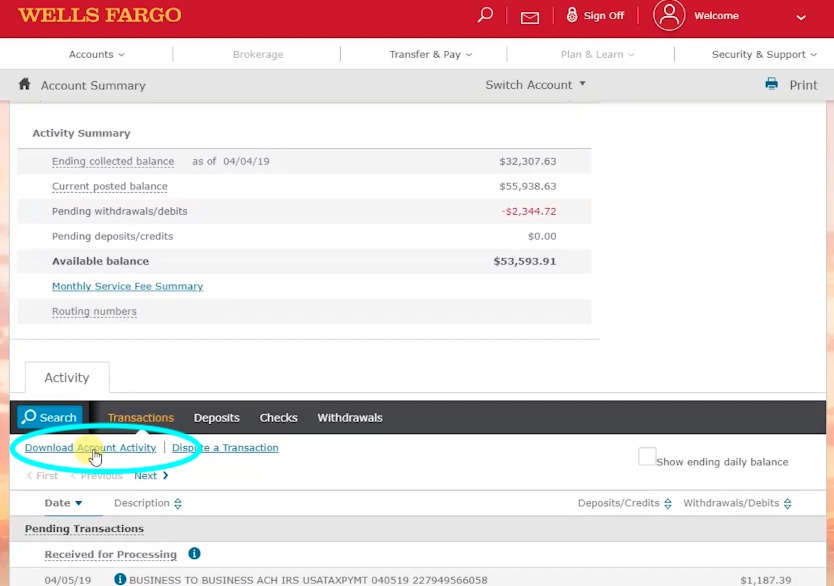Click Received for Processing label
Screen dimensions: 834x586
tap(111, 554)
